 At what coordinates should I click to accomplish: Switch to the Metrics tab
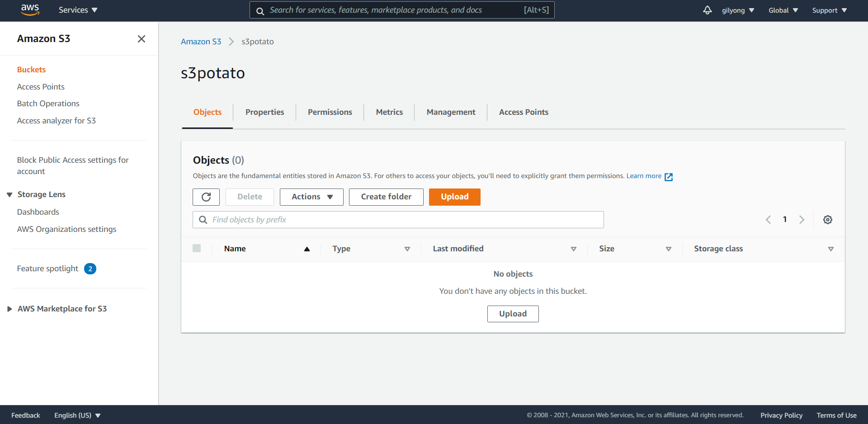pos(389,112)
